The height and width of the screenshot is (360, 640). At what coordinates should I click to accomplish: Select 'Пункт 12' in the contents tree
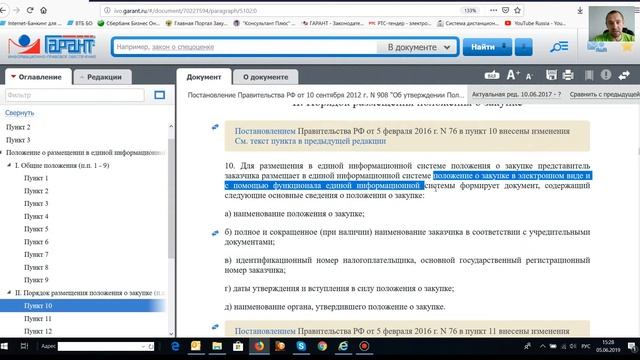click(x=38, y=331)
